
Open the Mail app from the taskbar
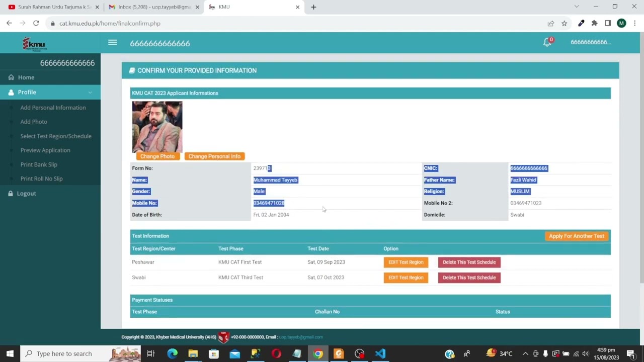point(235,353)
